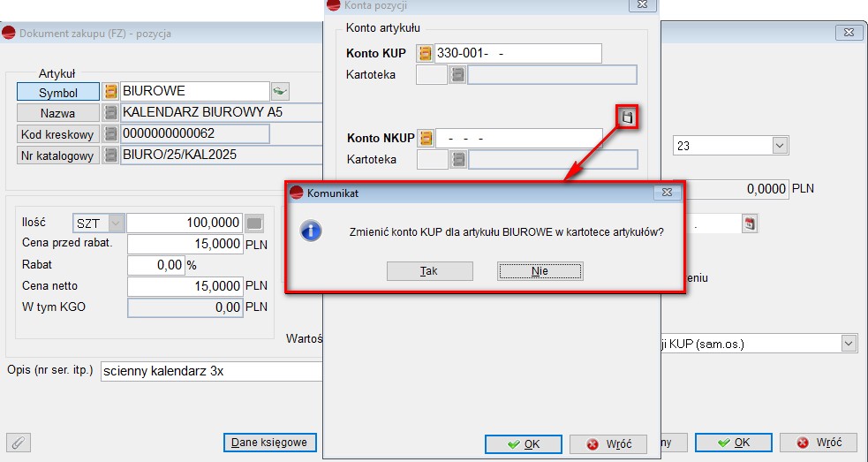This screenshot has height=462, width=868.
Task: Expand the KUP (sam.os.) dropdown
Action: point(848,343)
